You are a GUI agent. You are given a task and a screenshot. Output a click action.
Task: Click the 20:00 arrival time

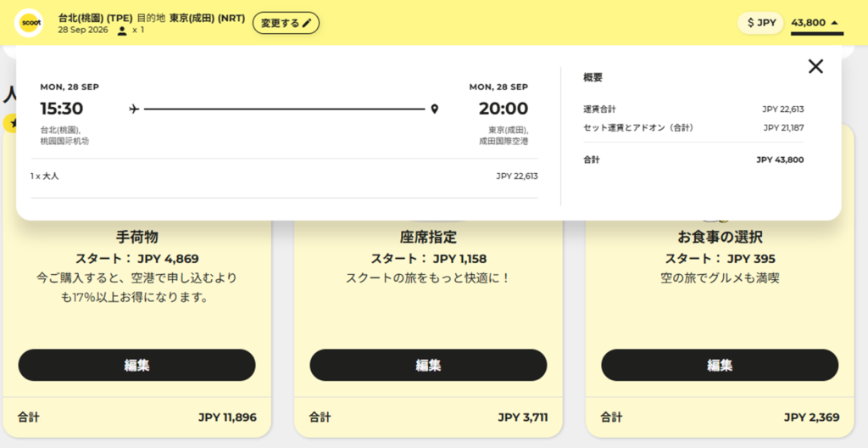tap(504, 109)
